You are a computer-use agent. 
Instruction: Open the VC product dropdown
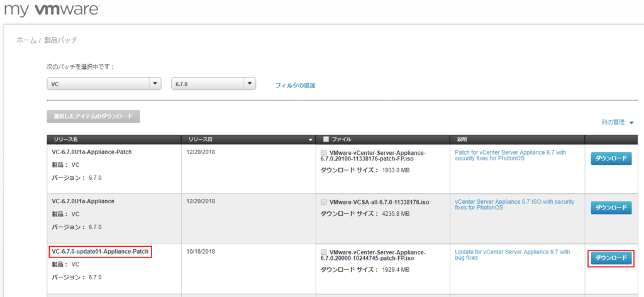point(104,84)
